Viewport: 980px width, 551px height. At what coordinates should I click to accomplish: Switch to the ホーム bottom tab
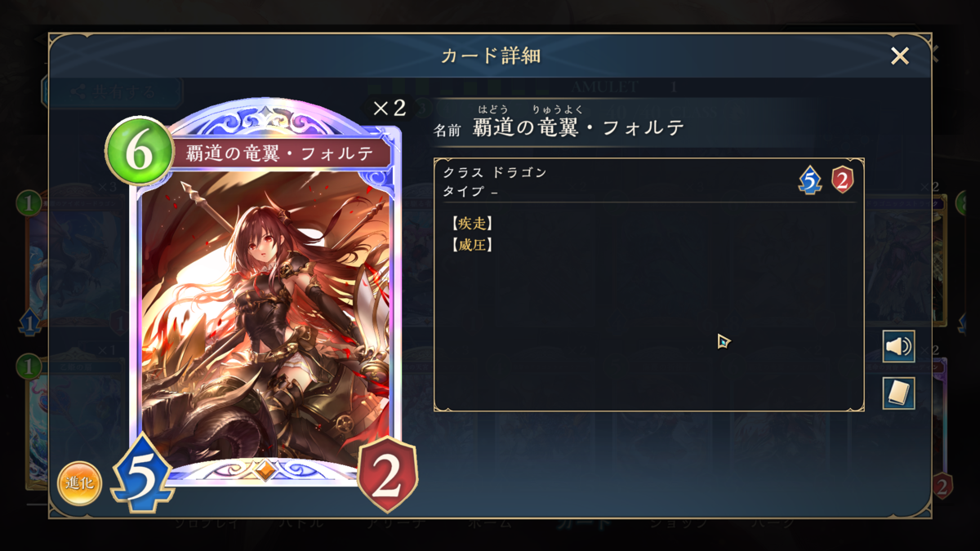click(490, 524)
